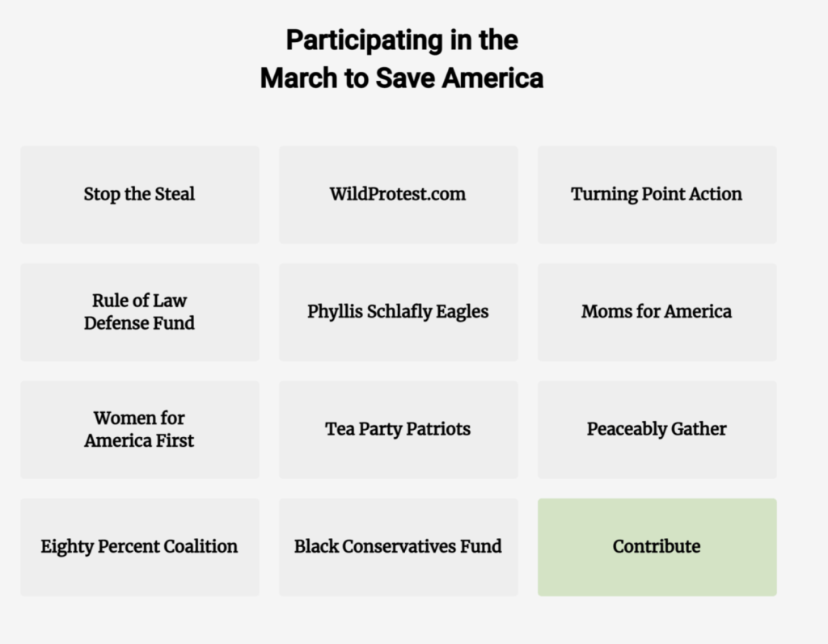Follow the Moms for America link
Image resolution: width=828 pixels, height=644 pixels.
(657, 312)
